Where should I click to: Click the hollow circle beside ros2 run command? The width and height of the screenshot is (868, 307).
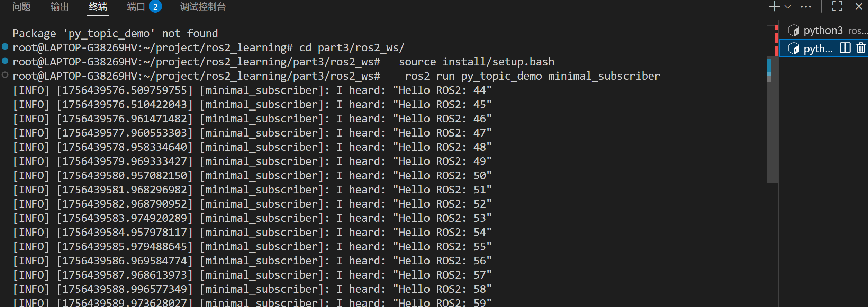tap(5, 75)
